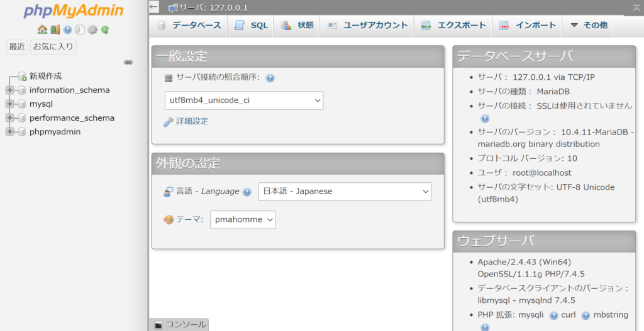This screenshot has height=331, width=644.
Task: Open navigation panel settings gear icon
Action: (92, 30)
